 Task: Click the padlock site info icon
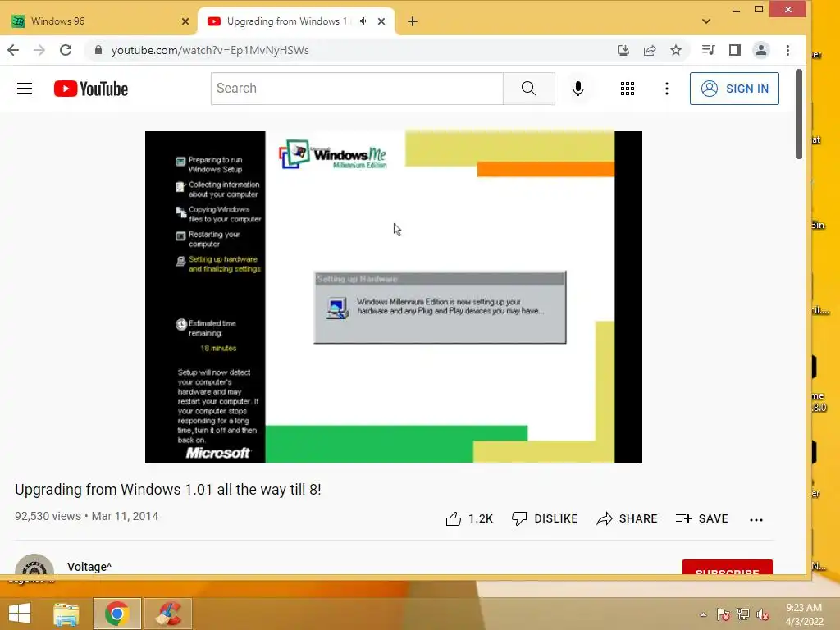click(x=98, y=50)
